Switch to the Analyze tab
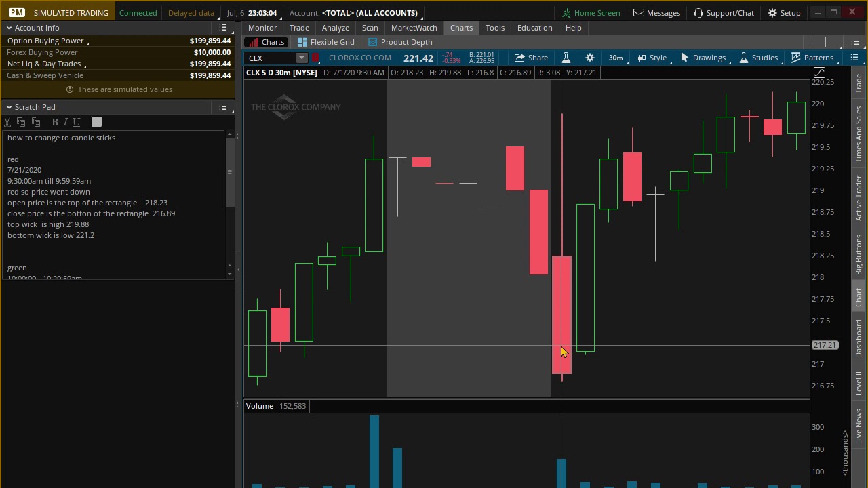The image size is (868, 488). [336, 28]
